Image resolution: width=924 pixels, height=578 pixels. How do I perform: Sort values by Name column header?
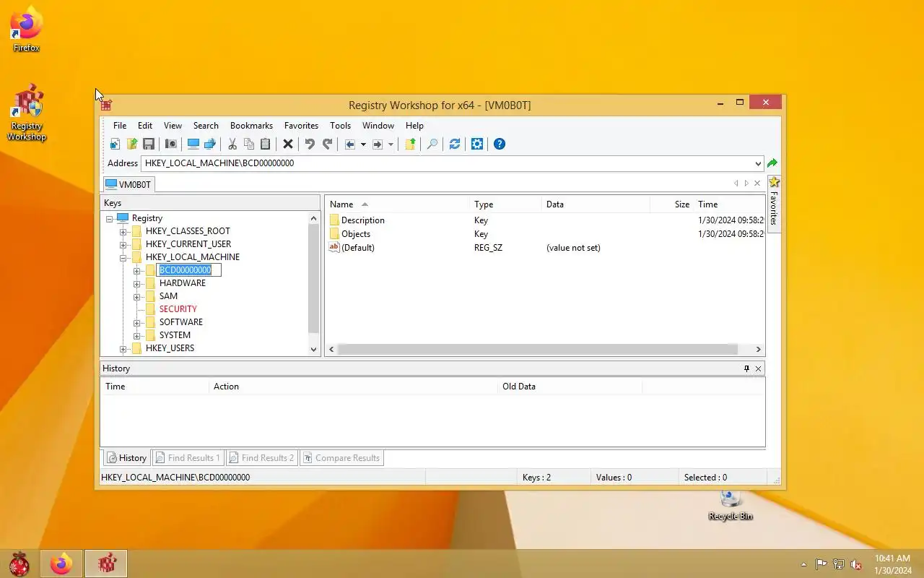point(396,204)
